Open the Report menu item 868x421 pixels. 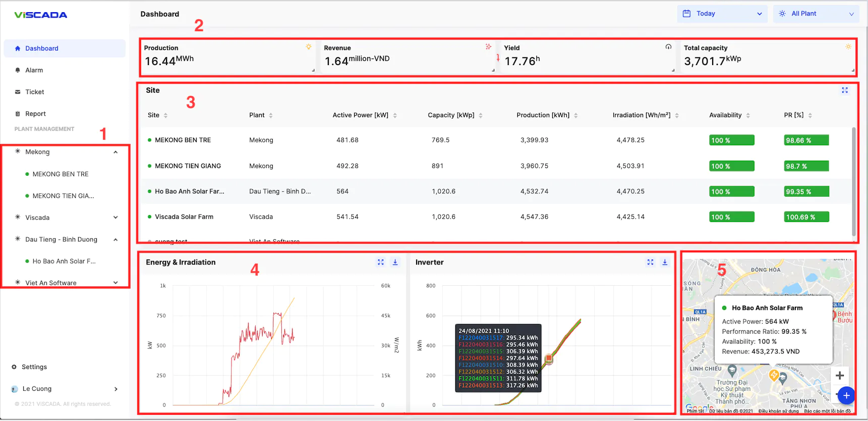coord(65,114)
